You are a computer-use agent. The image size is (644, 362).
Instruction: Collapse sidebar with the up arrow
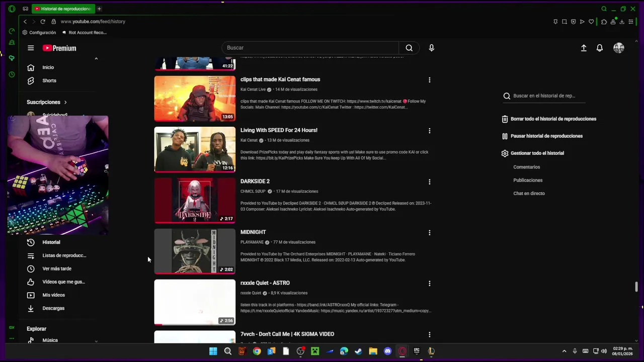click(96, 58)
